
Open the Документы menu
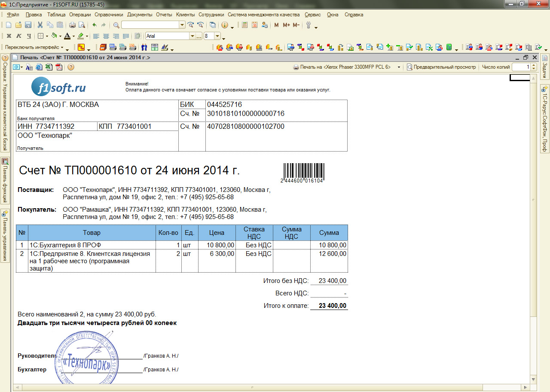tap(140, 15)
